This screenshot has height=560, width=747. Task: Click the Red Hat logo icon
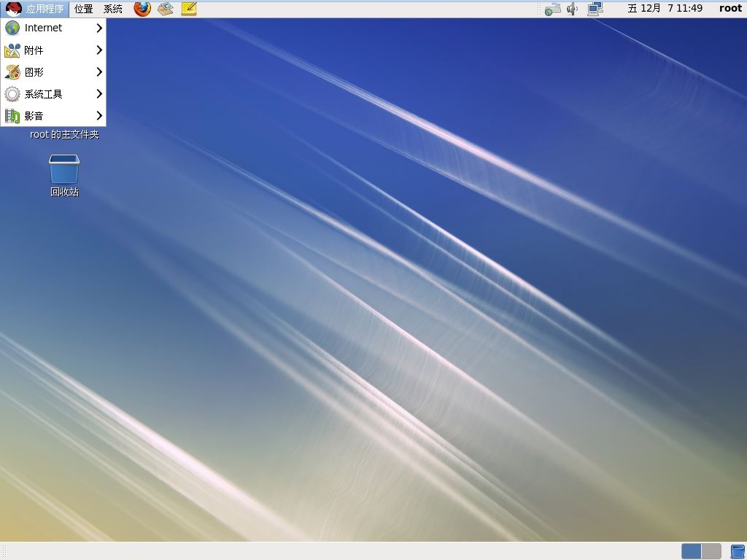click(13, 9)
